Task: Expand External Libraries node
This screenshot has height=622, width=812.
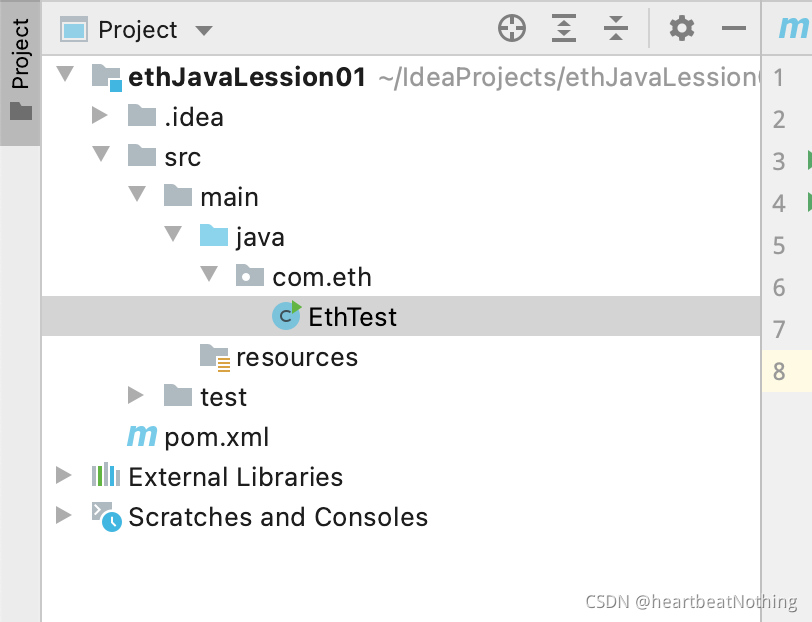Action: [x=64, y=475]
